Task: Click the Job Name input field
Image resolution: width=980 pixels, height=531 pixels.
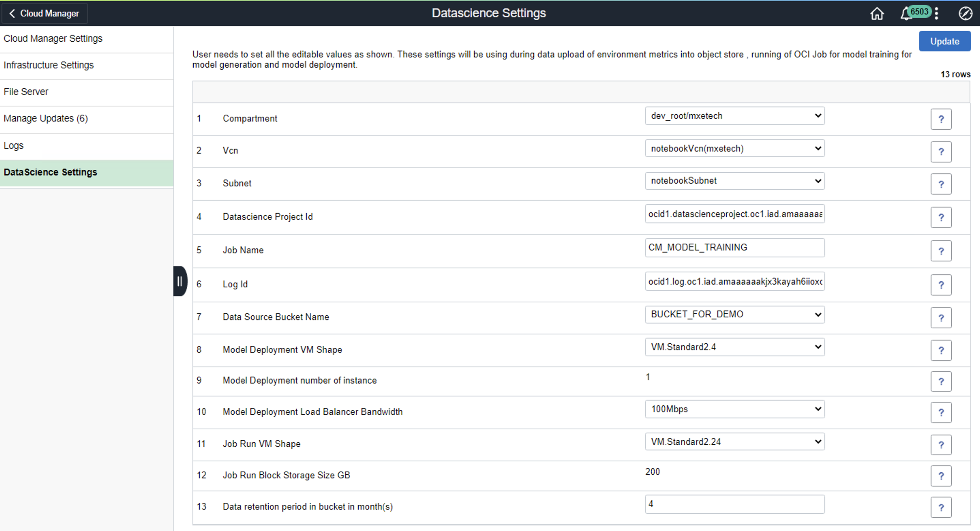Action: pos(734,248)
